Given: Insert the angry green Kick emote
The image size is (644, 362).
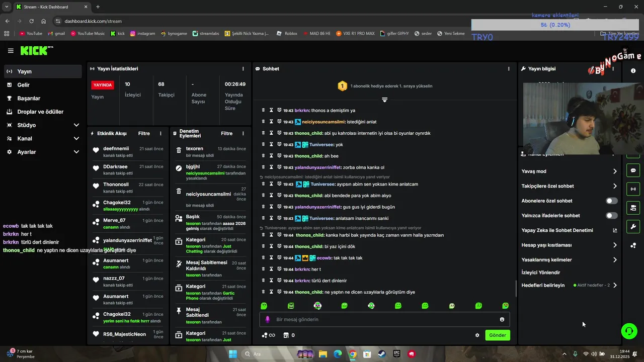Looking at the screenshot, I should [x=291, y=306].
